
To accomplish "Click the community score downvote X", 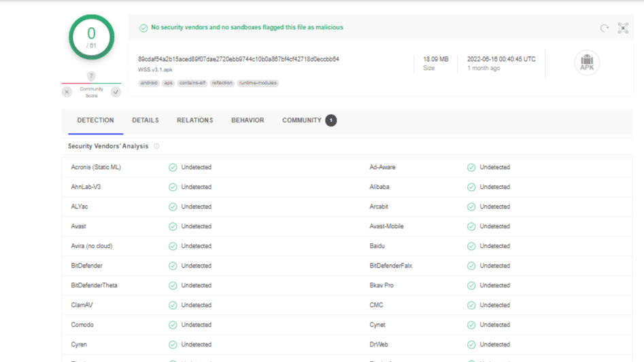I will [67, 92].
